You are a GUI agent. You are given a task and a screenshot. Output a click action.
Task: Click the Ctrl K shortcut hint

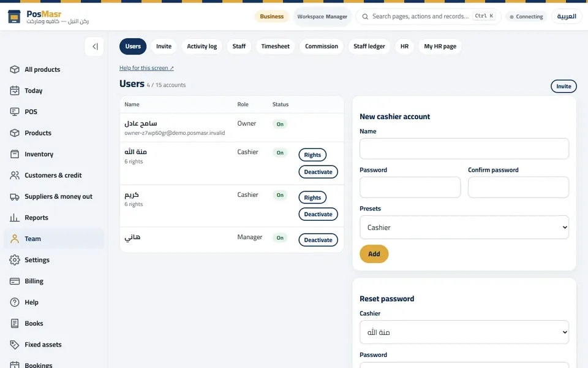484,16
